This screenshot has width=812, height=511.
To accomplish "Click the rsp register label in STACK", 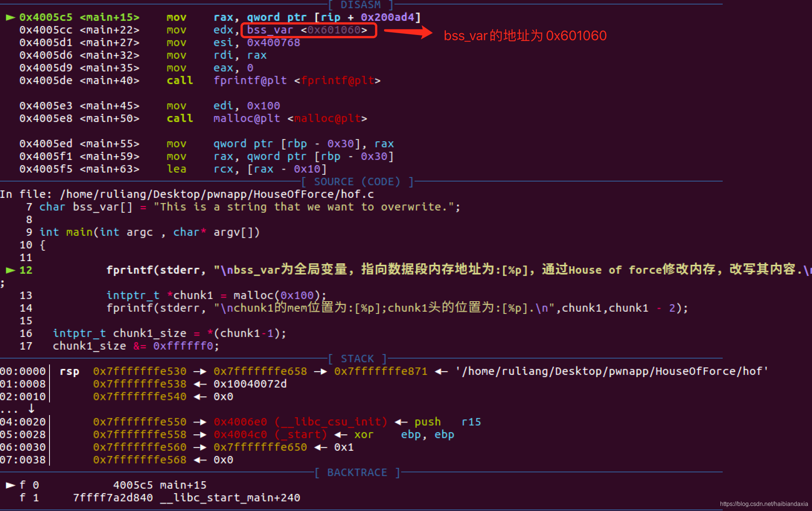I will click(x=69, y=372).
